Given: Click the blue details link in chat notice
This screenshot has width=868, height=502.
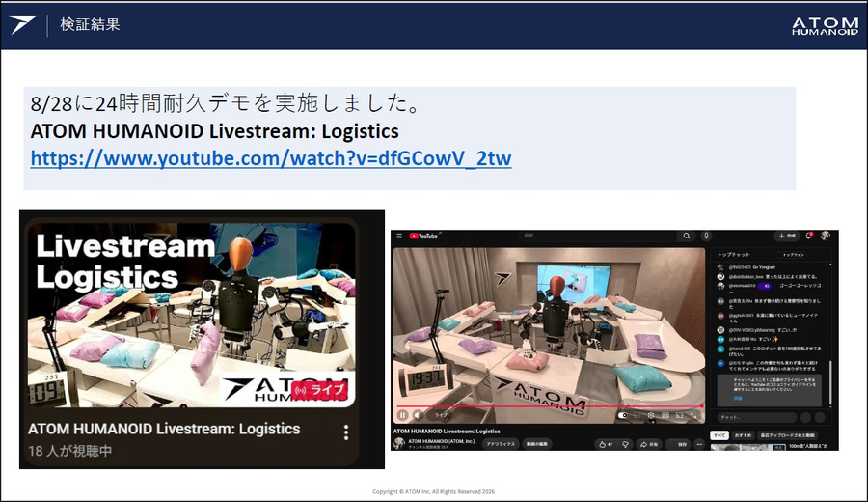Looking at the screenshot, I should pos(738,398).
